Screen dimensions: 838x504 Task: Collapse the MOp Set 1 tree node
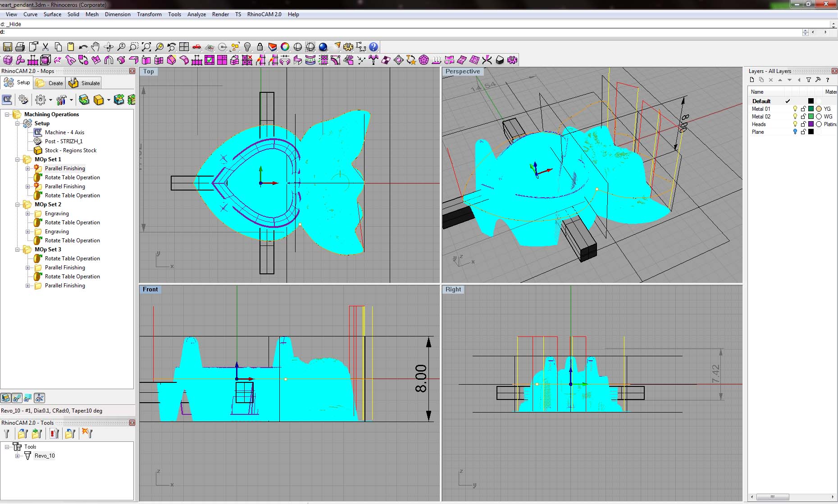(18, 159)
